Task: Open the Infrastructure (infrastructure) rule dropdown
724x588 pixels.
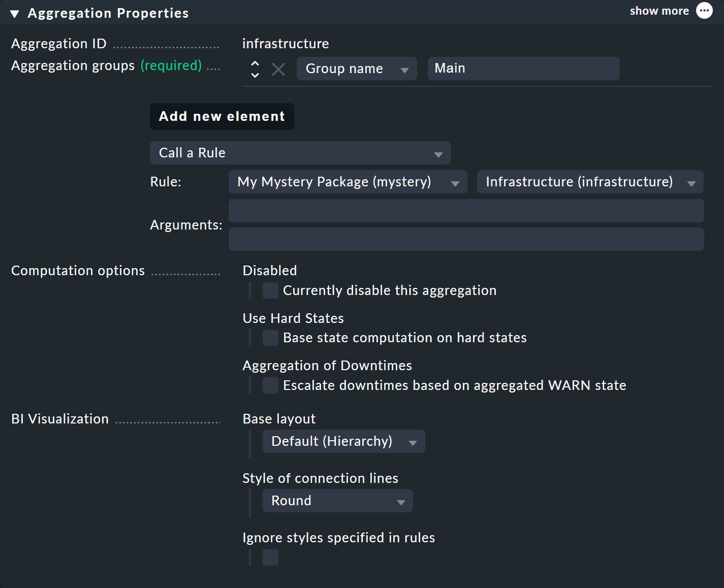Action: [590, 182]
